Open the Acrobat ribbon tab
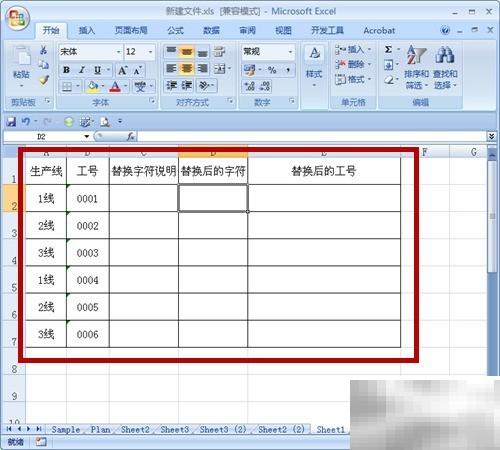This screenshot has height=450, width=500. [379, 30]
